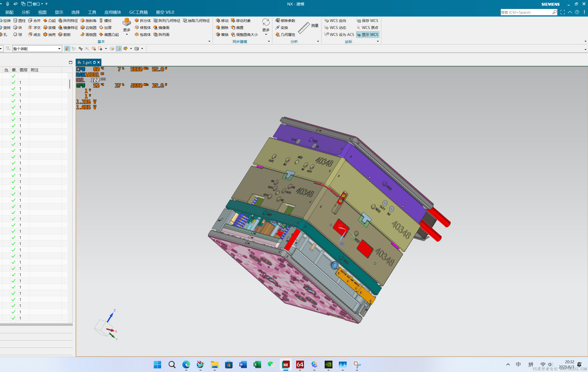
Task: Switch to the 工具 ribbon tab
Action: pos(92,12)
